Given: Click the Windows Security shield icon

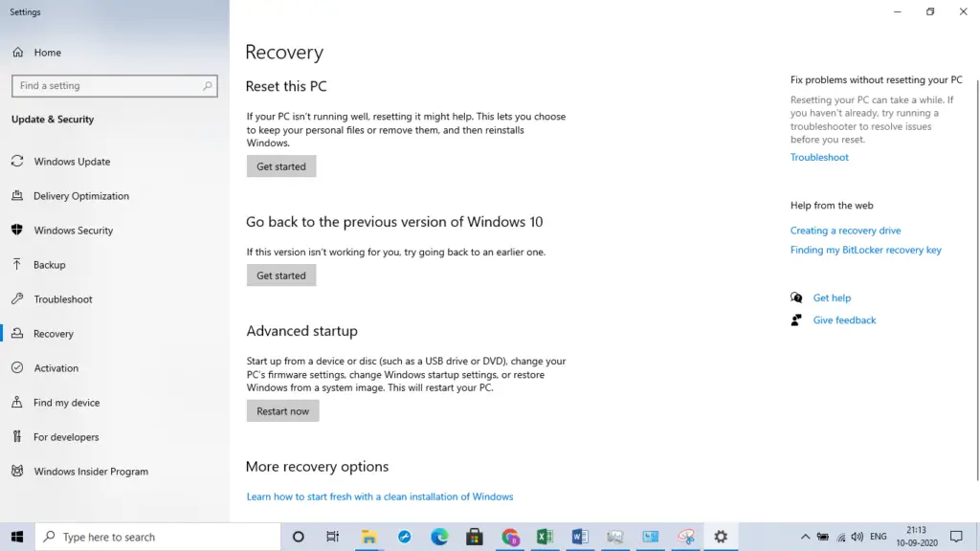Looking at the screenshot, I should click(x=17, y=230).
